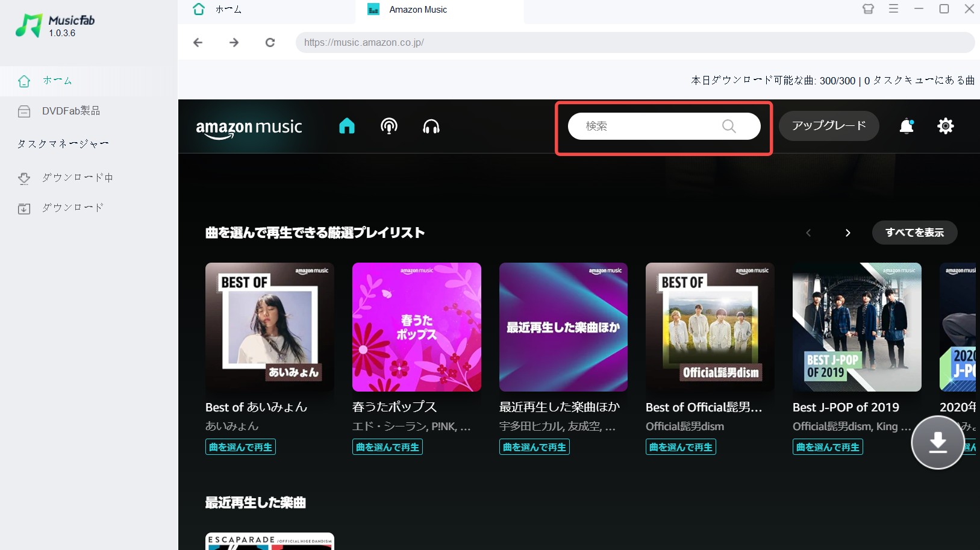980x550 pixels.
Task: Click the すべてを表示 button
Action: coord(914,233)
